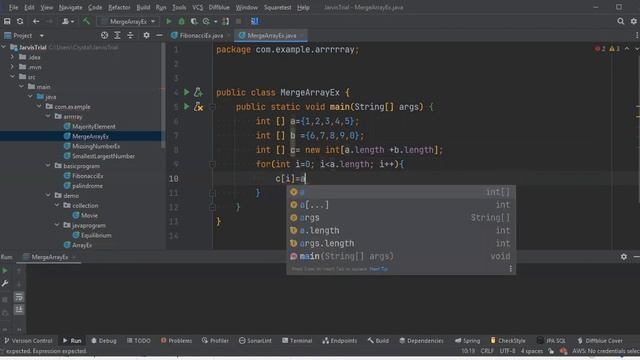Open IDE settings gear at top right

[633, 21]
